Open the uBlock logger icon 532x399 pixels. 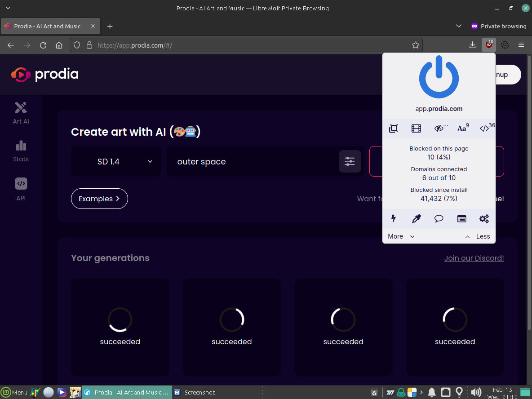click(461, 219)
